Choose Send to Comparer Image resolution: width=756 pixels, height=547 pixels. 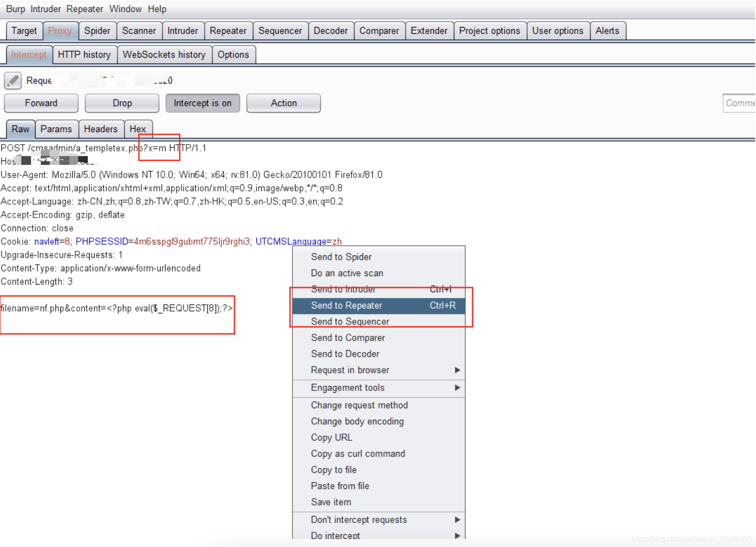point(379,338)
